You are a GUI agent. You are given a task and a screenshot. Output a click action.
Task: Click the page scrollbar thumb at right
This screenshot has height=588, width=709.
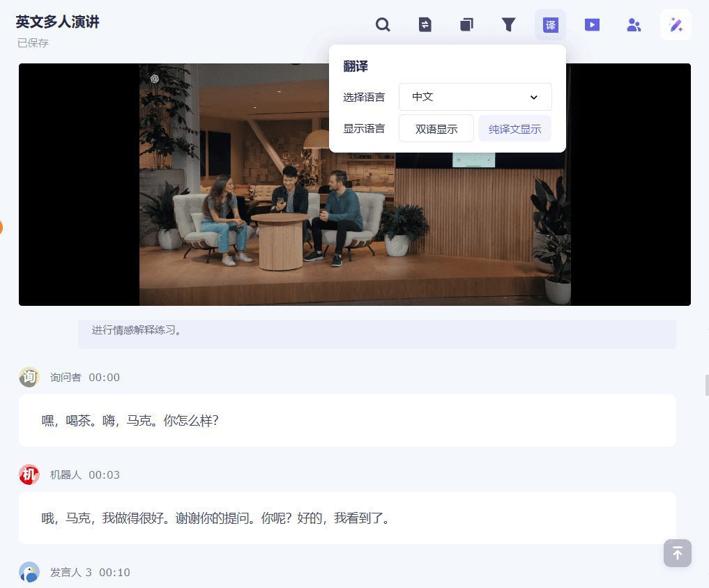coord(707,385)
